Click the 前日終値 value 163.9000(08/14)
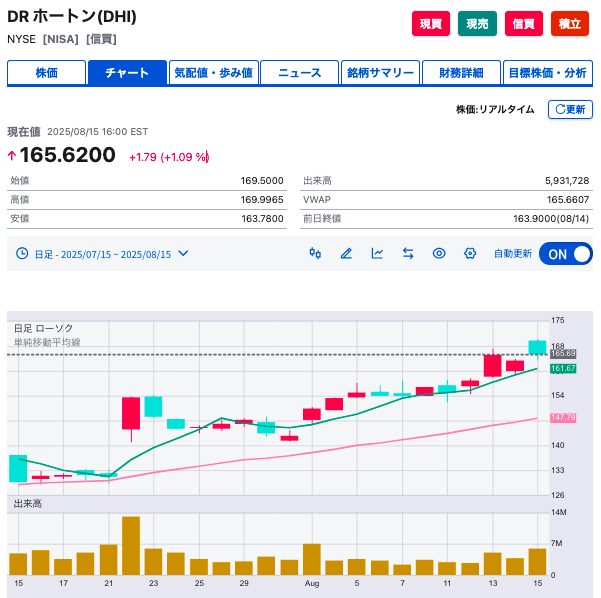The height and width of the screenshot is (598, 601). [551, 218]
